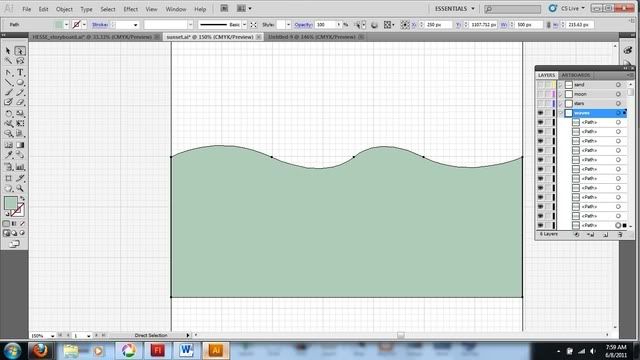Screen dimensions: 640x360
Task: Hide the waves layer using eye icon
Action: tap(540, 113)
